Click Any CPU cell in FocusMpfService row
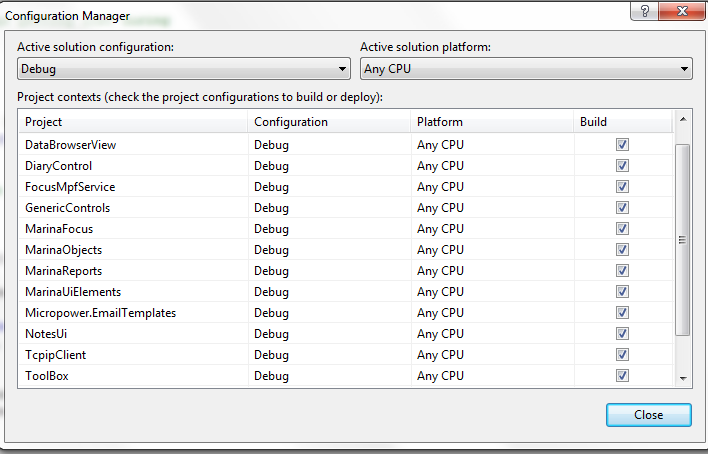 tap(493, 187)
